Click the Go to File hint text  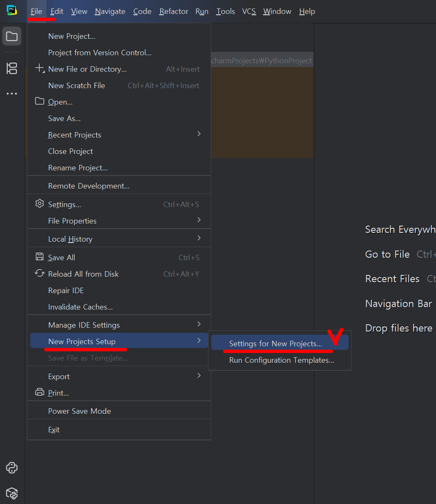(x=387, y=254)
